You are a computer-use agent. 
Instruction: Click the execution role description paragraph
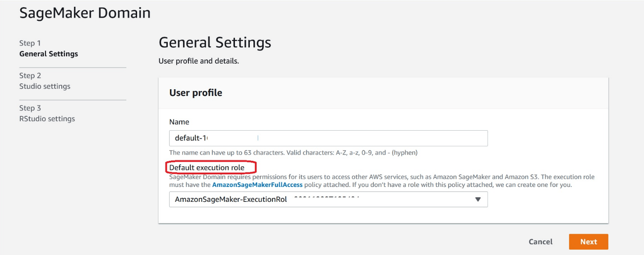(382, 181)
